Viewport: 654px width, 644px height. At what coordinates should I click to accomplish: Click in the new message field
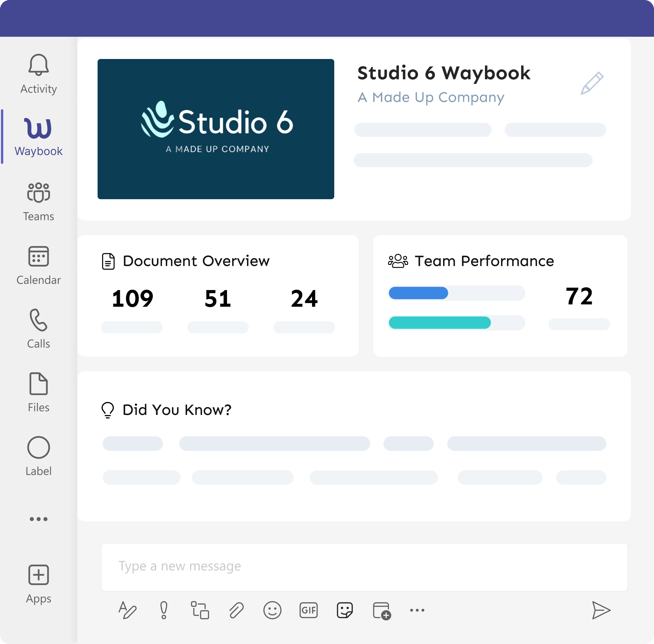pyautogui.click(x=364, y=567)
